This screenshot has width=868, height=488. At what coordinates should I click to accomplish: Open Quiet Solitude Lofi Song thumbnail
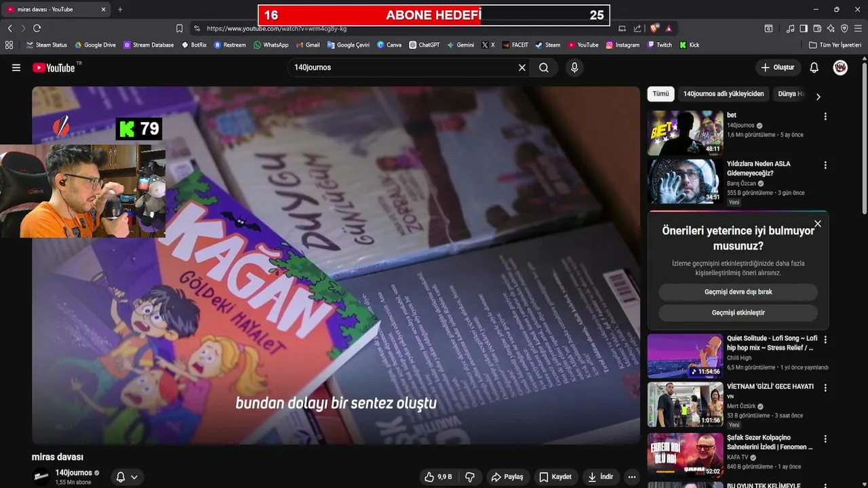coord(685,356)
